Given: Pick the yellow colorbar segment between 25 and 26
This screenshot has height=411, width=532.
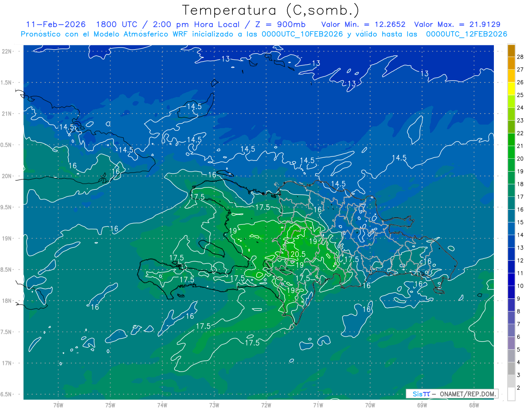Looking at the screenshot, I should tap(511, 89).
